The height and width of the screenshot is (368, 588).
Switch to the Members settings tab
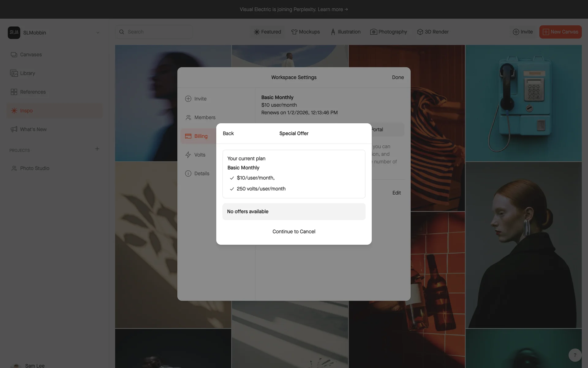205,117
